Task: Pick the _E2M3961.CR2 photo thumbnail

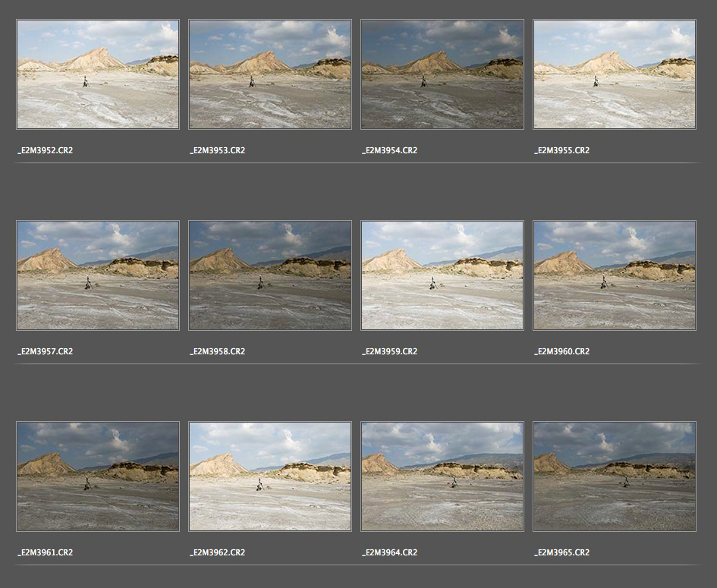Action: click(x=98, y=476)
